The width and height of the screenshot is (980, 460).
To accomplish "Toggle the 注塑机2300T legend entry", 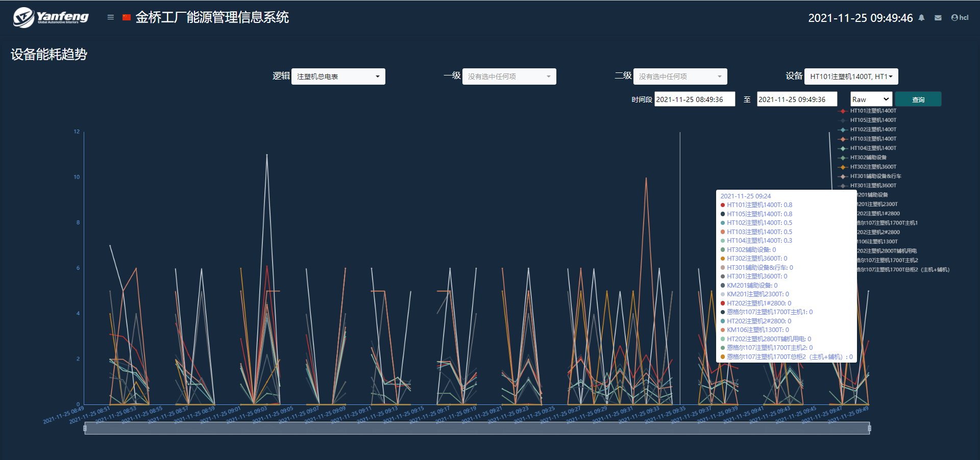I will [x=878, y=205].
